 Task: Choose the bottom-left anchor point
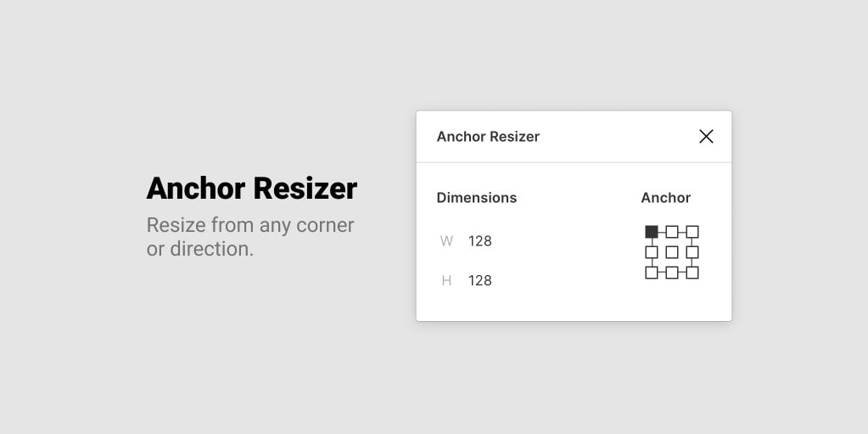[652, 273]
